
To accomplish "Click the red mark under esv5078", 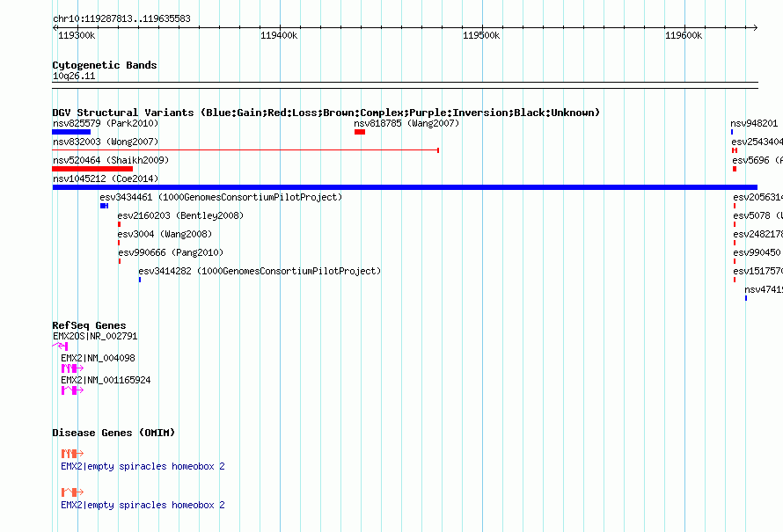I will [x=735, y=224].
